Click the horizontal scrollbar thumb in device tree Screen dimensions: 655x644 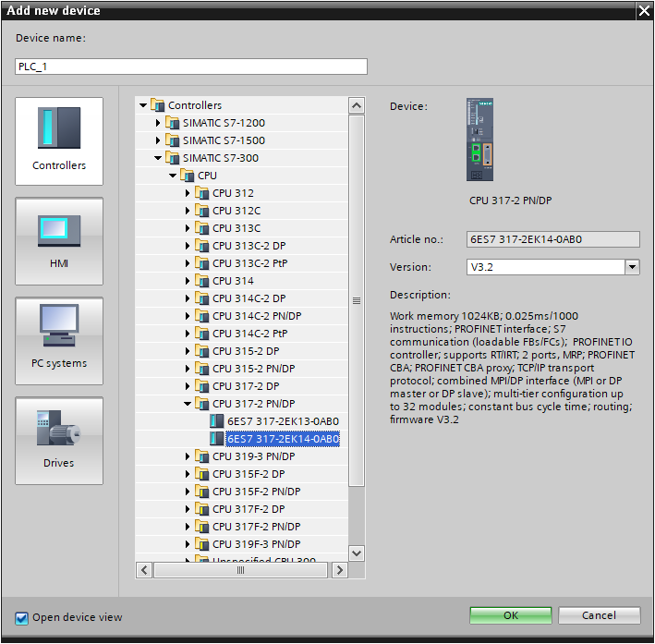click(240, 570)
